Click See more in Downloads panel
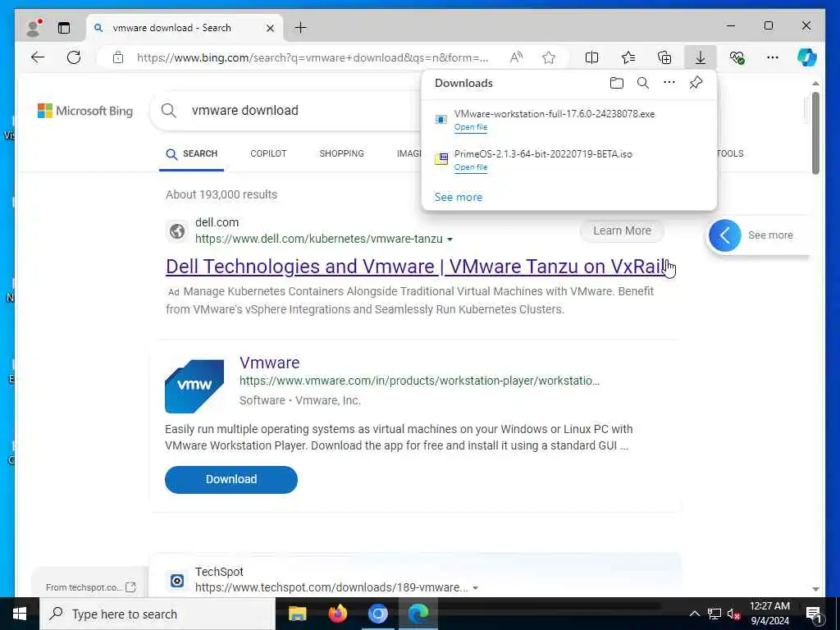Viewport: 840px width, 630px height. [459, 197]
